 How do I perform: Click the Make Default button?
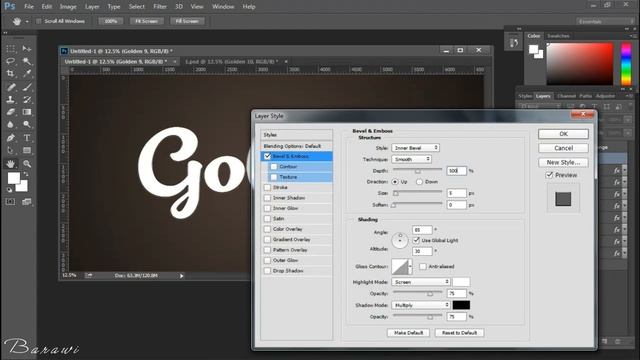pyautogui.click(x=408, y=333)
